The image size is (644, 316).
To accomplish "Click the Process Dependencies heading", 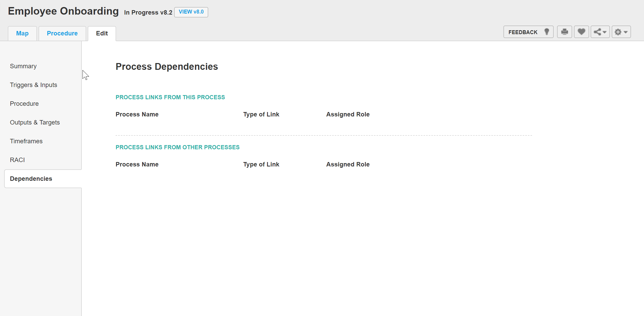I will point(167,67).
